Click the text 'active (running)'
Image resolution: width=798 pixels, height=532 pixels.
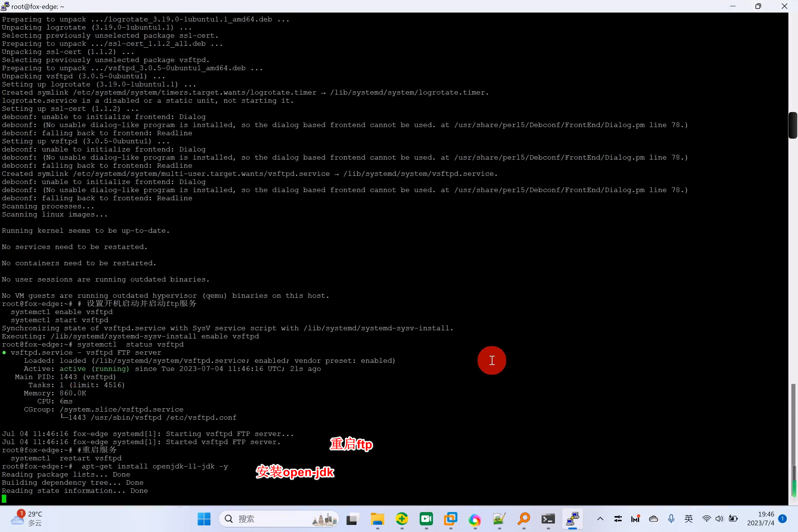[x=95, y=369]
